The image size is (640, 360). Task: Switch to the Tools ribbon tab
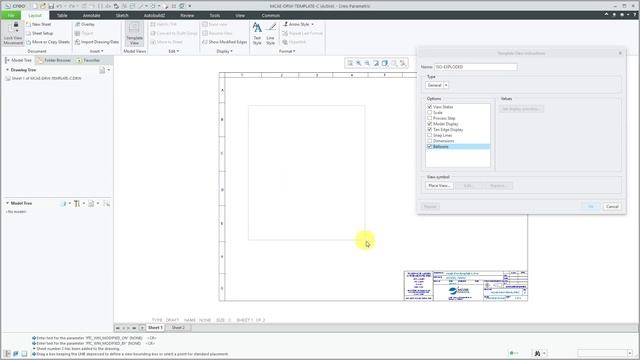click(x=215, y=16)
